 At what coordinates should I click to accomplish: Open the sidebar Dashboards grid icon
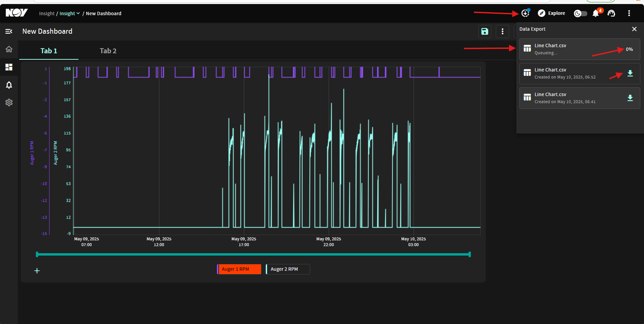(x=9, y=67)
